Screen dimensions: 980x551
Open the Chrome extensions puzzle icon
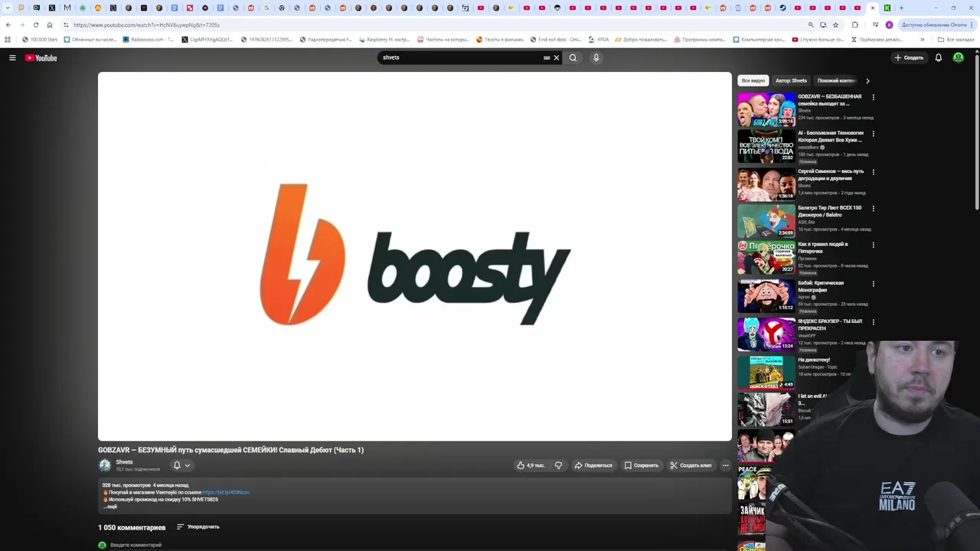coord(855,24)
